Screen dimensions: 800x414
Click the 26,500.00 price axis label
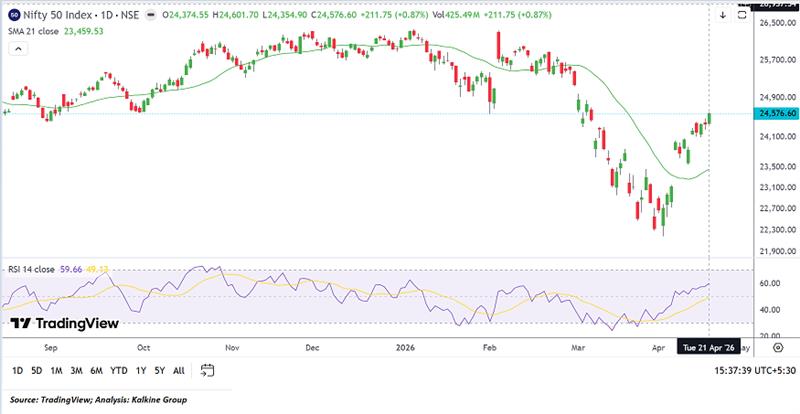click(x=777, y=23)
